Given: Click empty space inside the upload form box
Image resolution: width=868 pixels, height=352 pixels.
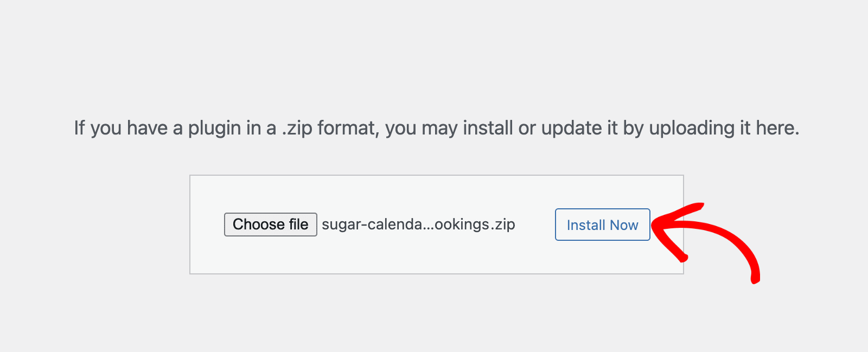Looking at the screenshot, I should (x=434, y=255).
